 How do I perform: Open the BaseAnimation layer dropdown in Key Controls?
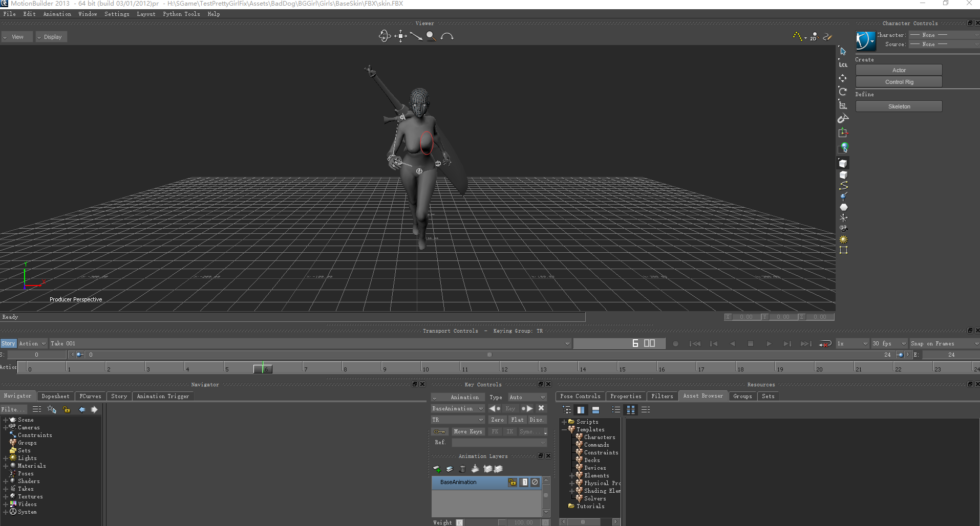click(x=458, y=408)
